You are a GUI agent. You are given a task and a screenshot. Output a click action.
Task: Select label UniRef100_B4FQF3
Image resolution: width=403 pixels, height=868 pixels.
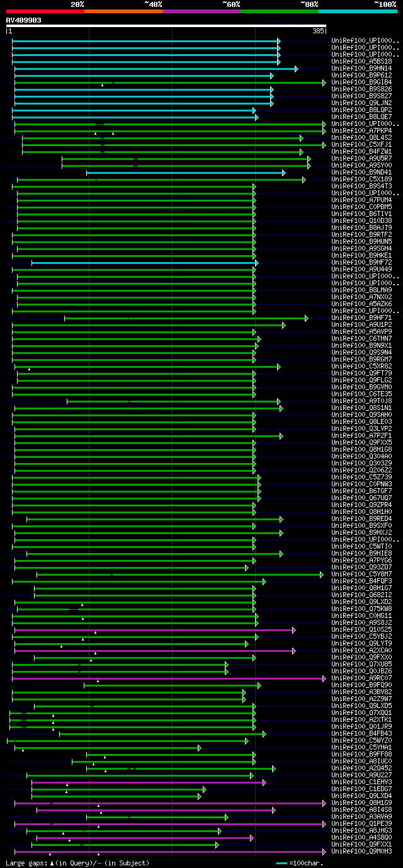pos(363,581)
